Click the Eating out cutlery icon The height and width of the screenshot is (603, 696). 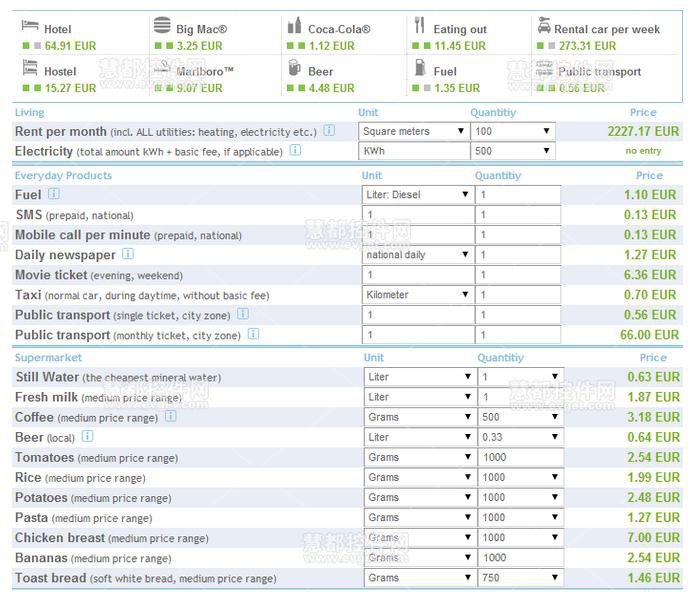pyautogui.click(x=420, y=25)
